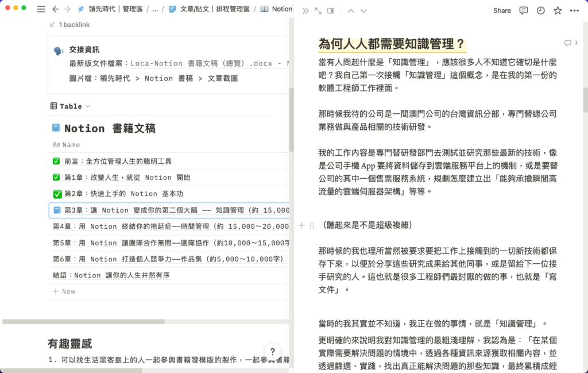Click the 交接資訊 callout title
This screenshot has width=588, height=373.
click(84, 49)
